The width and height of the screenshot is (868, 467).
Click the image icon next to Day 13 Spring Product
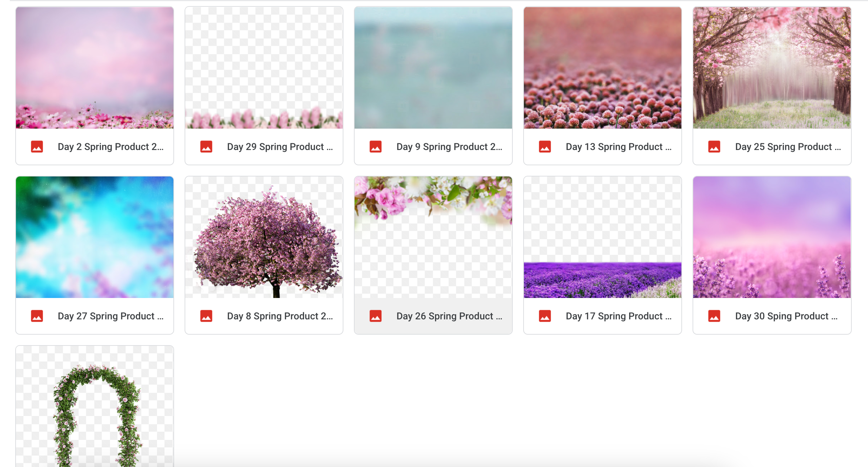545,146
